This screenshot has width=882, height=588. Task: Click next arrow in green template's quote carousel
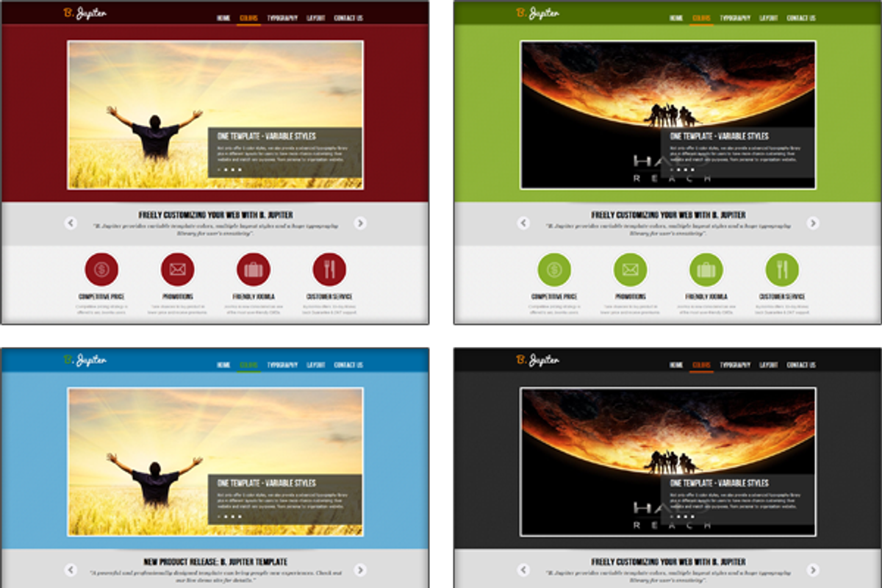point(813,223)
